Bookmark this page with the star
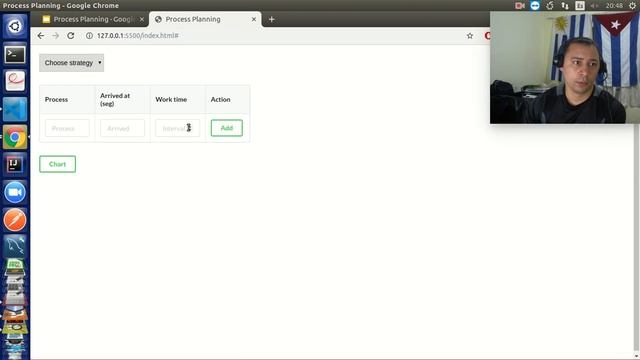640x360 pixels. pos(470,36)
